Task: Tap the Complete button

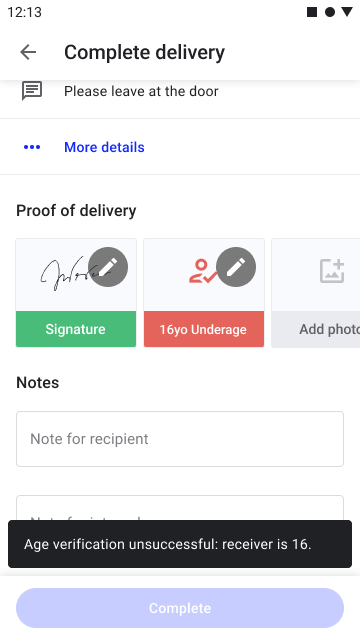Action: (x=180, y=608)
